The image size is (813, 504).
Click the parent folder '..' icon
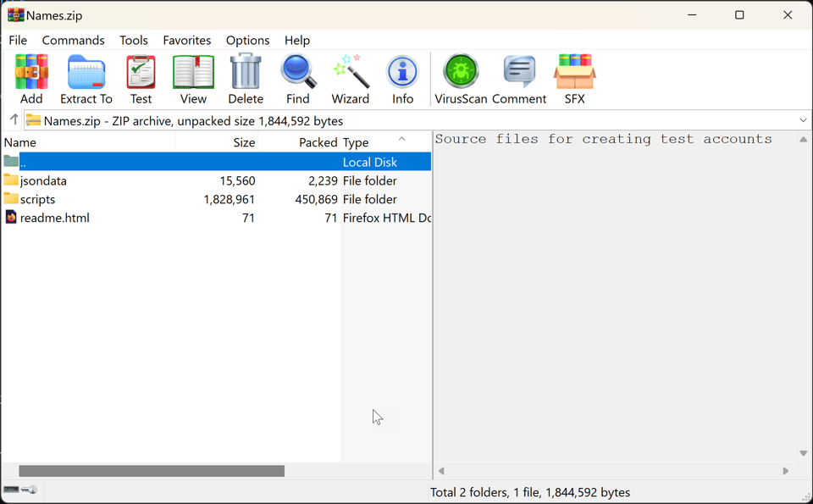(11, 161)
